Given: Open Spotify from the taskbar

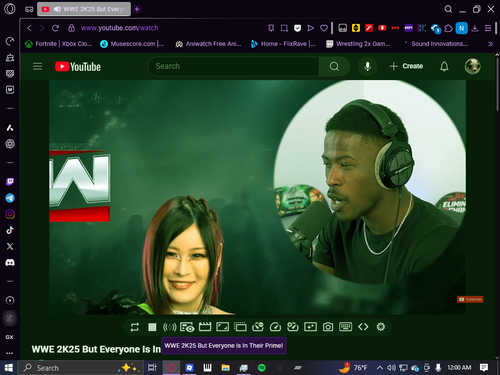Looking at the screenshot, I should [262, 368].
